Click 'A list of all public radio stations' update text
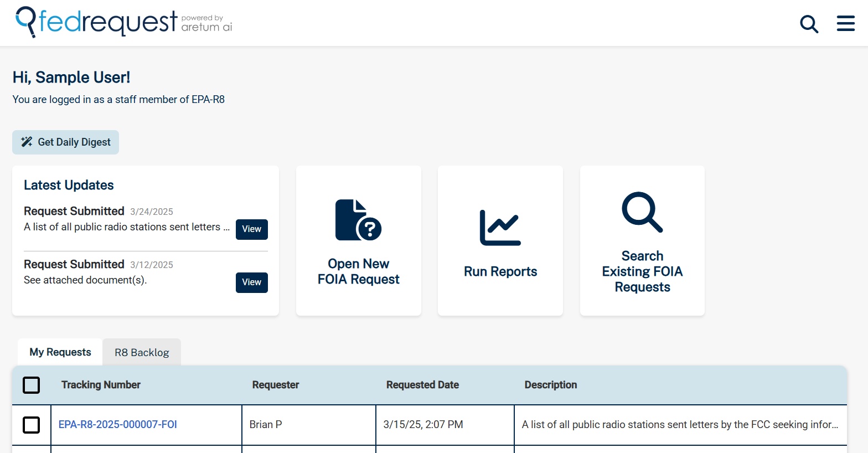This screenshot has width=868, height=453. 127,227
